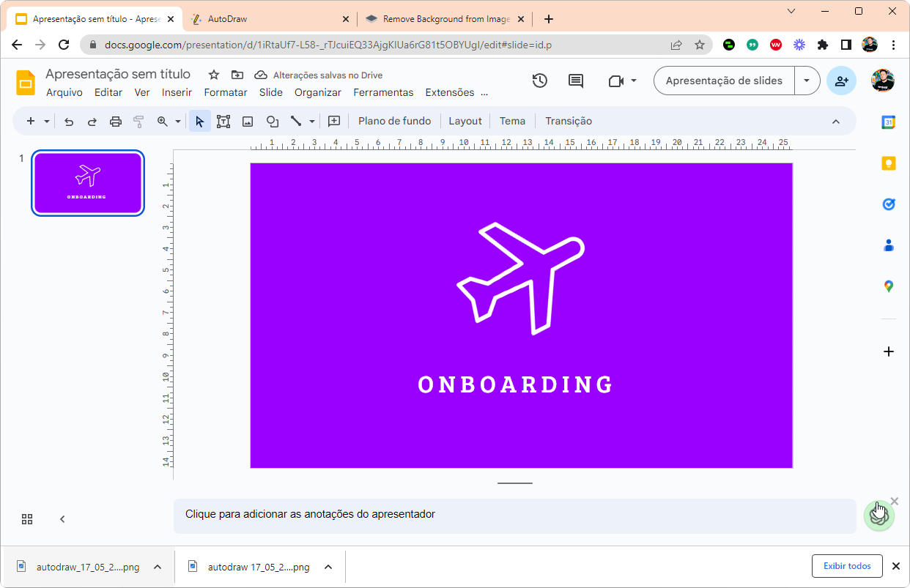Select the ONBOARDING text on slide
910x588 pixels.
pyautogui.click(x=516, y=384)
